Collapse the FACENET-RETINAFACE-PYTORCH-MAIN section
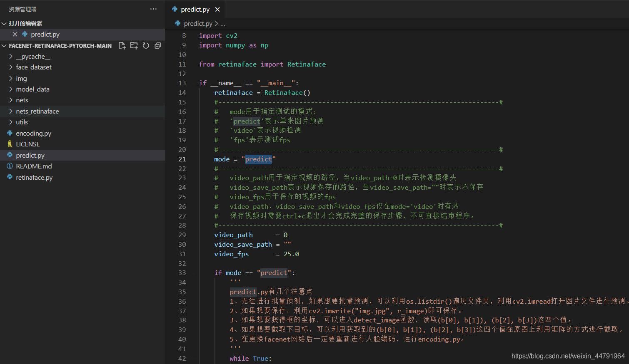 [4, 46]
